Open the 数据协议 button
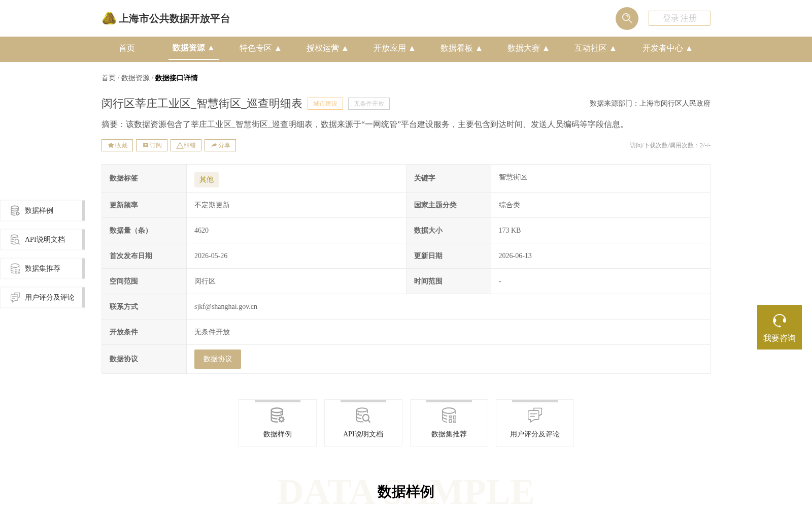The height and width of the screenshot is (508, 812). point(218,359)
